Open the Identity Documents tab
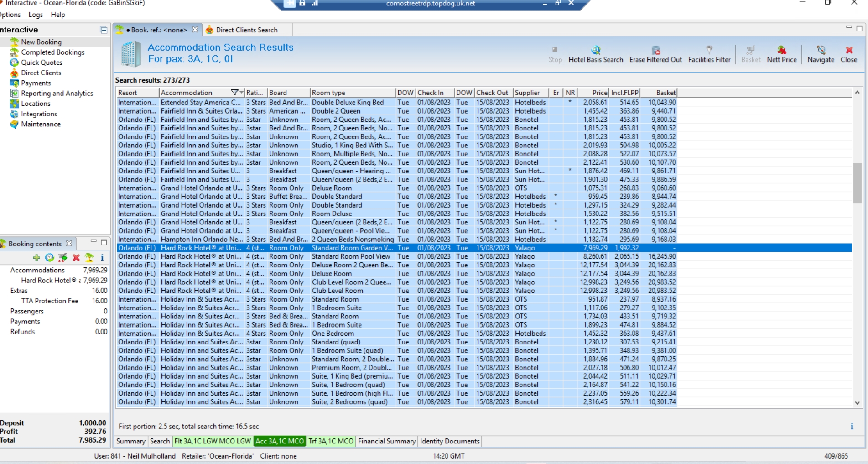 click(x=450, y=441)
